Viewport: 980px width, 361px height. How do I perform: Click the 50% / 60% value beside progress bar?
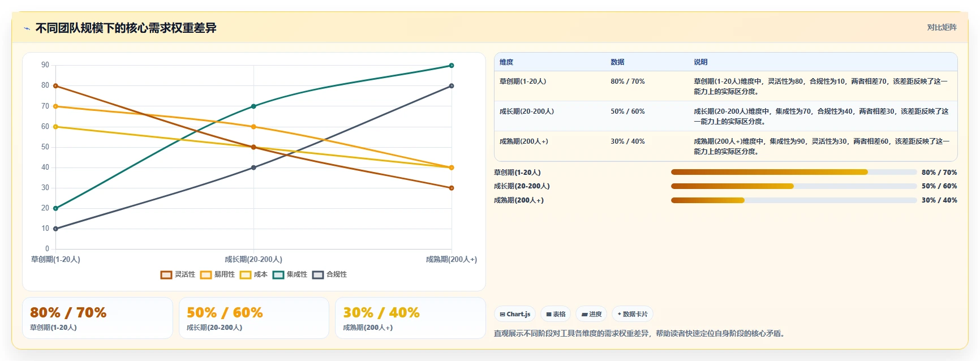[939, 186]
